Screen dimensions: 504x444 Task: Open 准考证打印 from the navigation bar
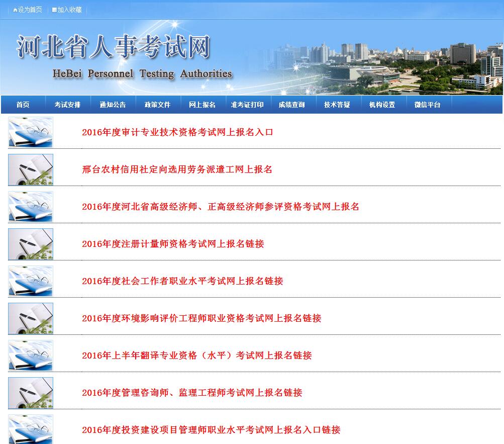[x=247, y=105]
